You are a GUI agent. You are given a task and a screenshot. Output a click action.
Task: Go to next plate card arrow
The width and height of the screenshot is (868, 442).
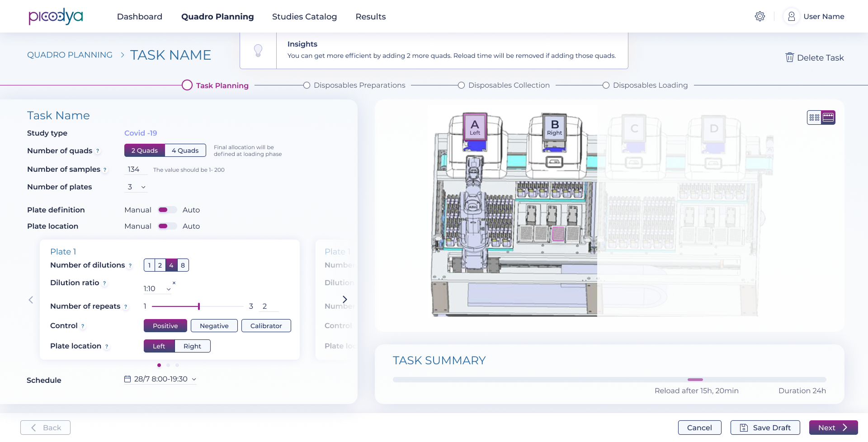344,299
